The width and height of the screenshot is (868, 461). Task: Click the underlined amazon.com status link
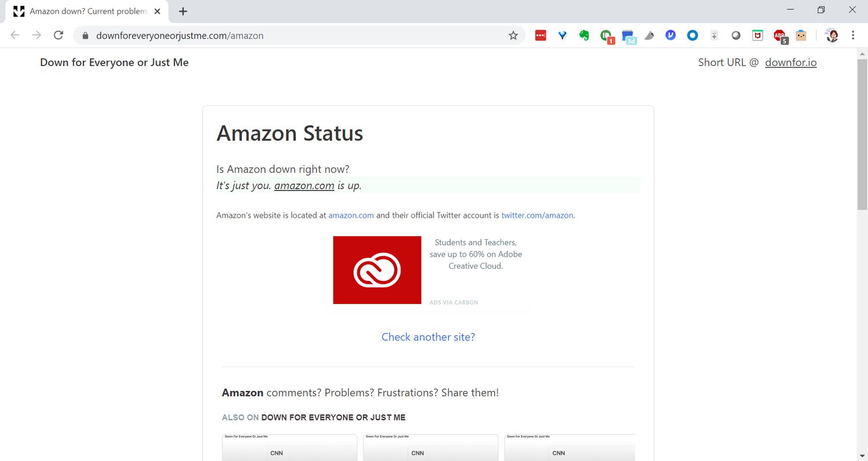coord(304,186)
